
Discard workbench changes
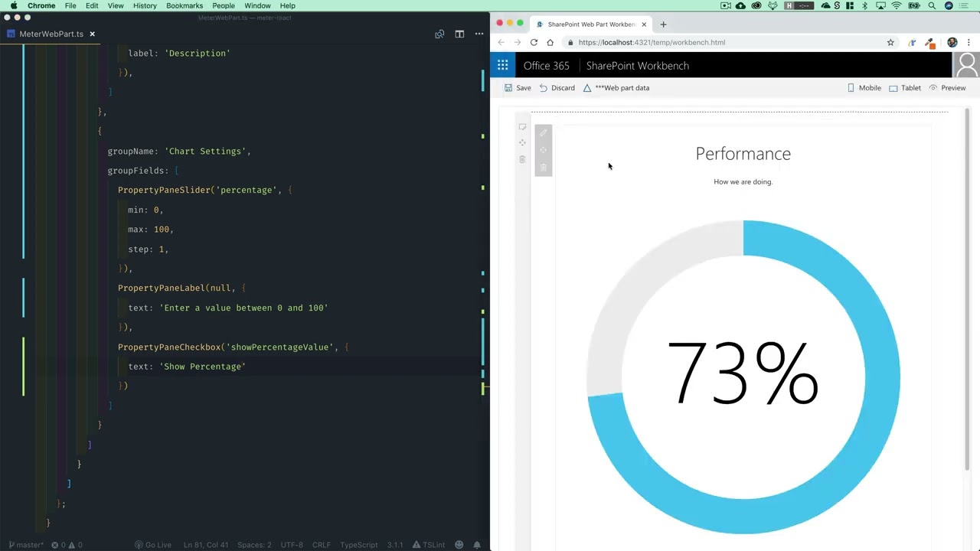coord(557,88)
